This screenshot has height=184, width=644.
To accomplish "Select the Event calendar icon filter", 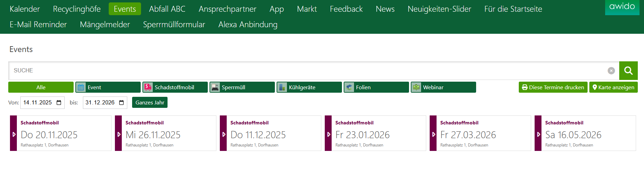I will coord(81,88).
